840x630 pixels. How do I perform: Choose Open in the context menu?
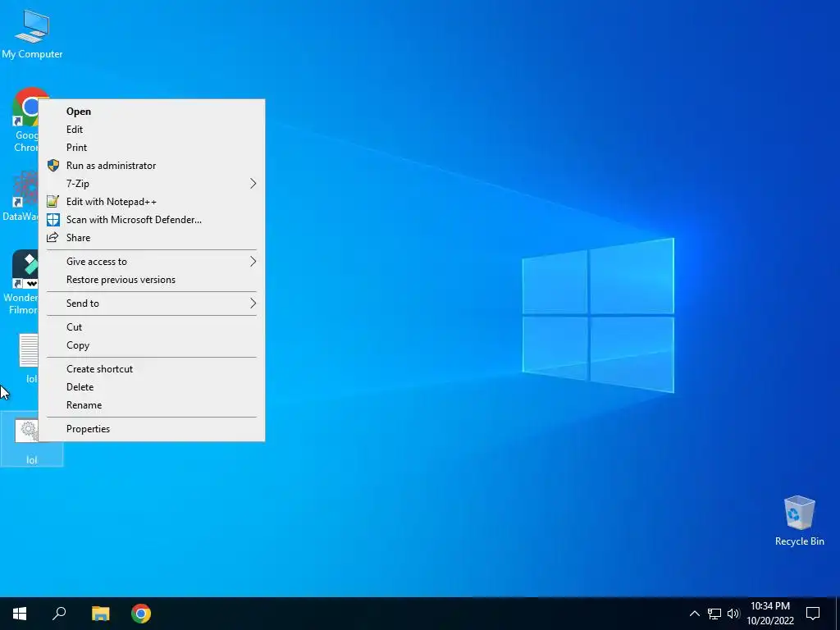pyautogui.click(x=152, y=112)
